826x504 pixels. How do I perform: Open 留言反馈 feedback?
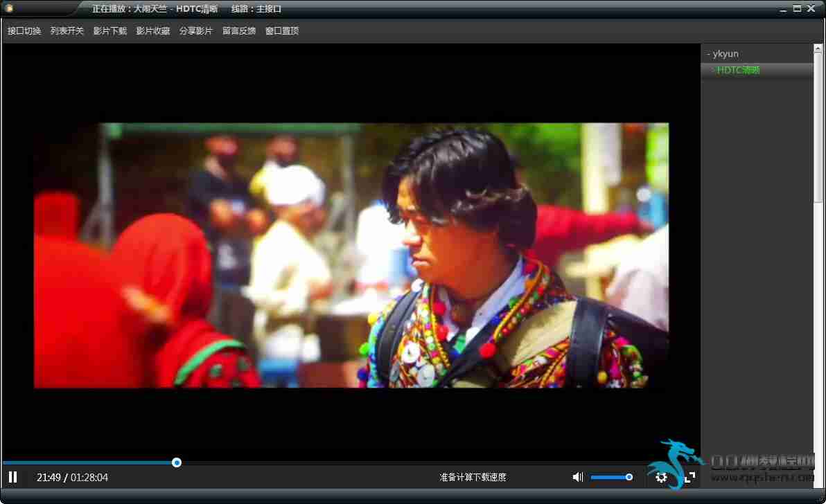pos(238,31)
